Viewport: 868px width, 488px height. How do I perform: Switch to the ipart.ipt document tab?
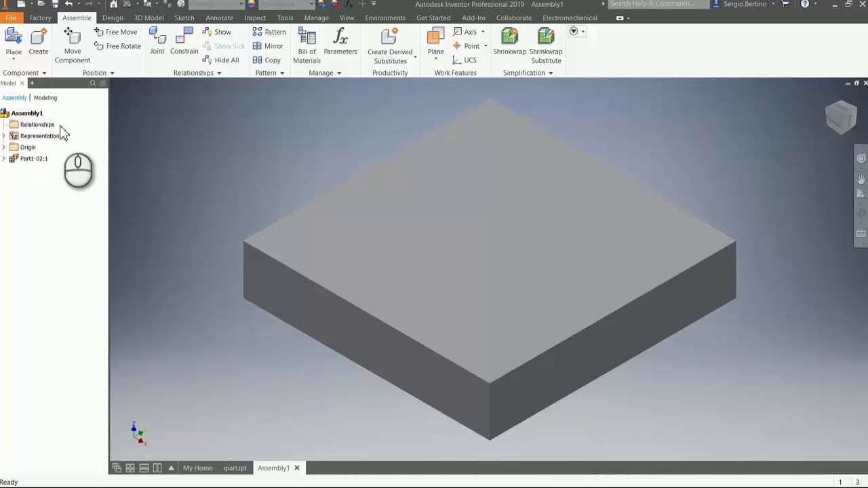pyautogui.click(x=235, y=468)
